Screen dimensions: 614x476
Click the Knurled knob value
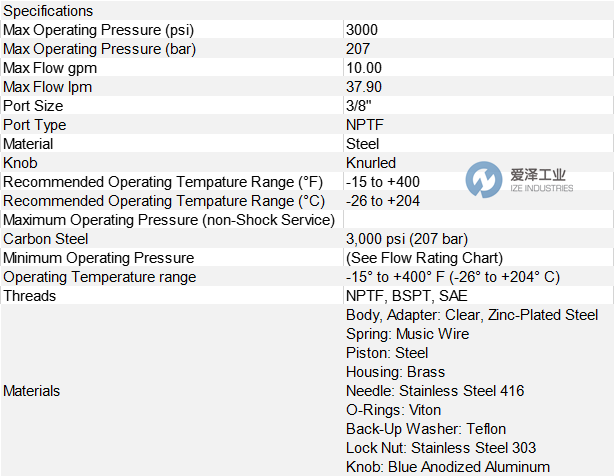(371, 163)
